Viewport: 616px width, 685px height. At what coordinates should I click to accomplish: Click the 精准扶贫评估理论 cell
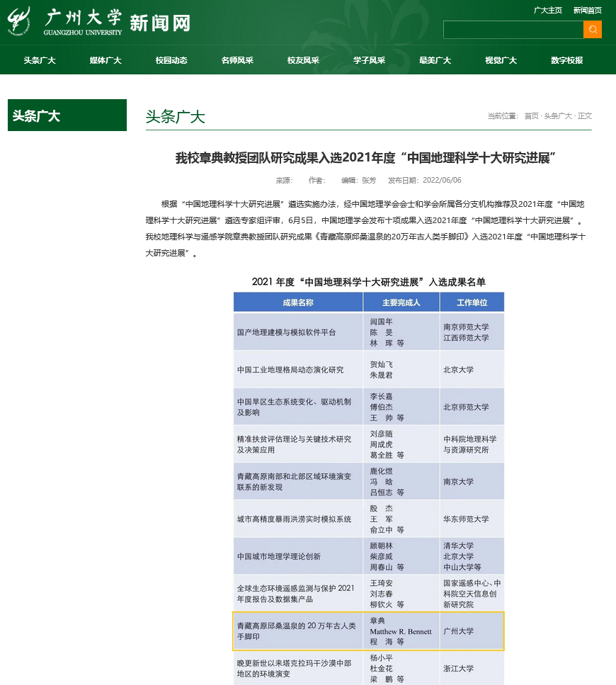pos(298,444)
